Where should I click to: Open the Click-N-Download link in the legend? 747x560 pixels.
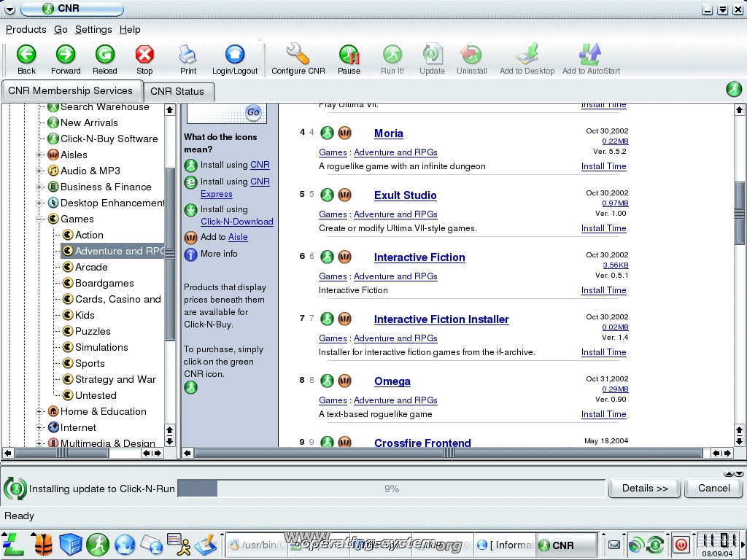(237, 222)
